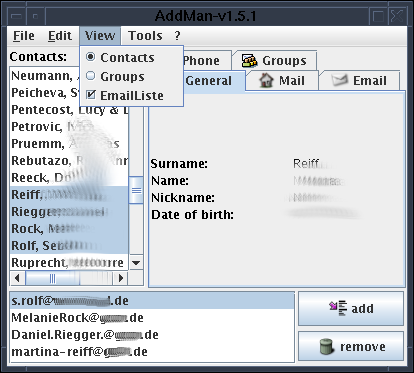This screenshot has height=373, width=414.
Task: Select the s.rolf email entry
Action: [x=152, y=301]
